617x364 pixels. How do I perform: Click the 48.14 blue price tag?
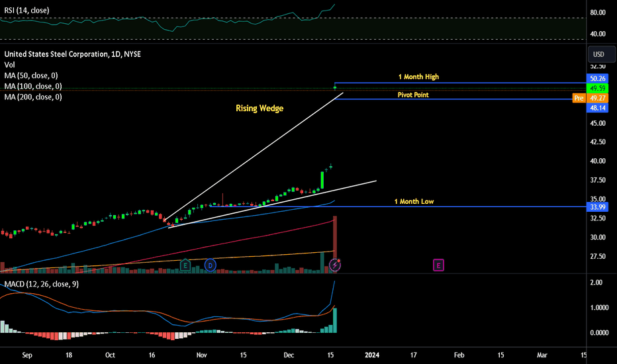[597, 108]
